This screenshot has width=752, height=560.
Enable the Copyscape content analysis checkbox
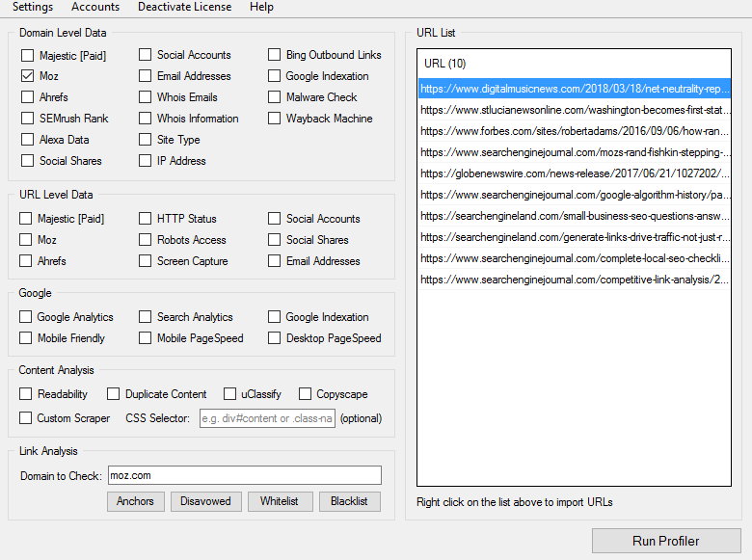305,394
